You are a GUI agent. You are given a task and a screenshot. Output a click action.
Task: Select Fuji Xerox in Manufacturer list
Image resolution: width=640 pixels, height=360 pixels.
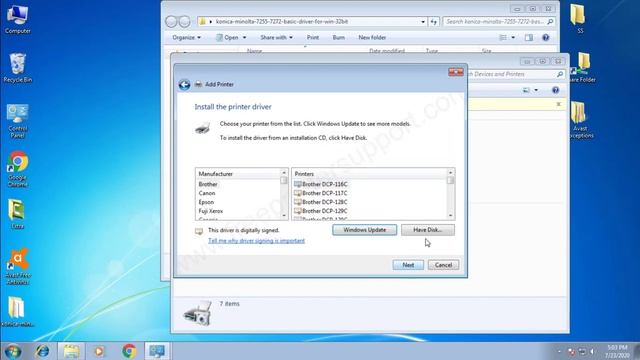tap(211, 211)
